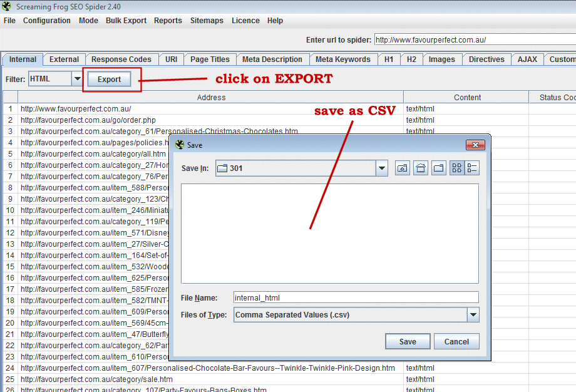This screenshot has width=576, height=392.
Task: Click the Up One Level folder icon
Action: 402,168
